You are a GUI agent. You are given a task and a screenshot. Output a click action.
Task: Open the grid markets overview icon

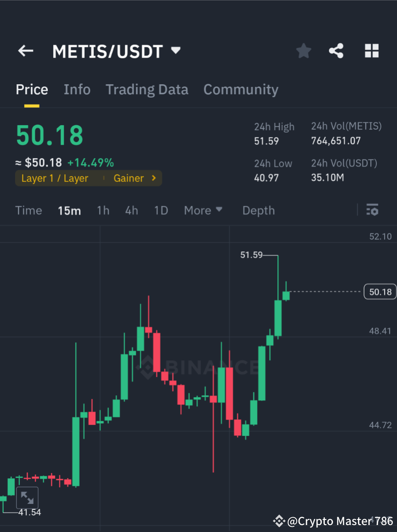tap(371, 51)
